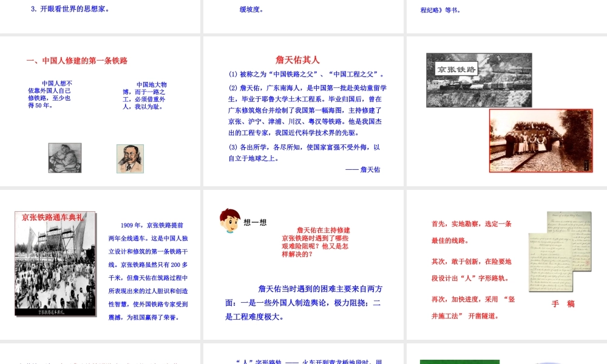Click the text 3. 开眼看世界的思想家。
The image size is (607, 364).
[70, 9]
